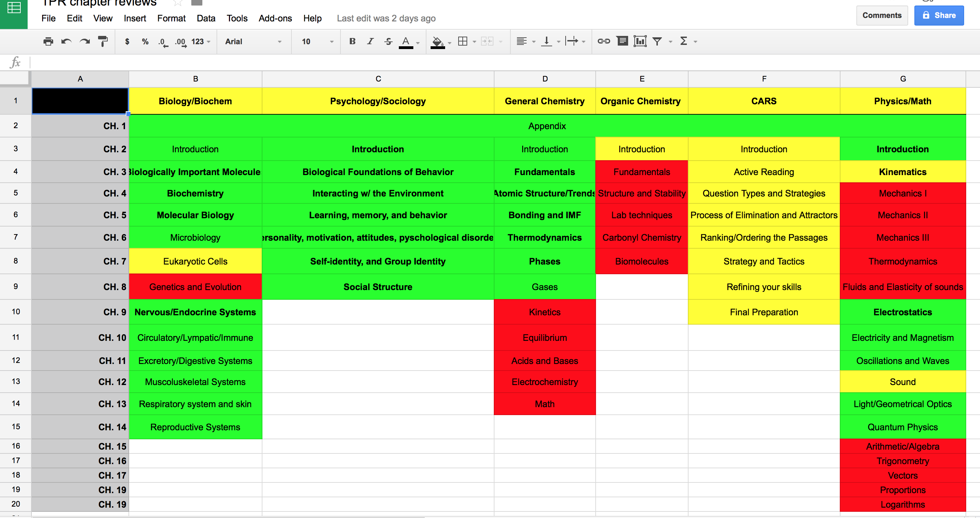Open Last edit was 2 days ago link
The height and width of the screenshot is (518, 980).
click(x=386, y=18)
